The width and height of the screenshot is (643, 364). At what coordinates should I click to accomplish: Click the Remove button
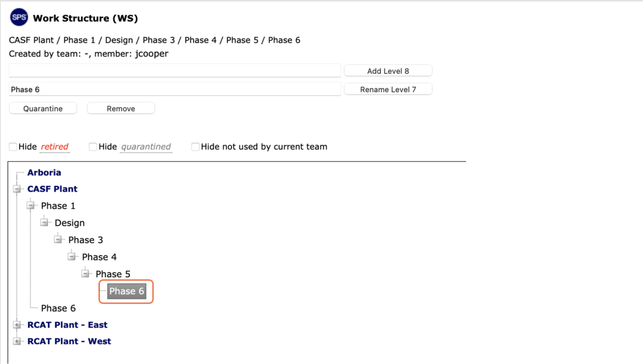[x=121, y=109]
